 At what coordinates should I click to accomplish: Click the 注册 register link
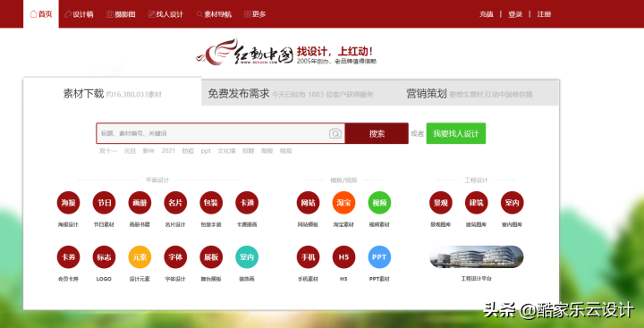pyautogui.click(x=544, y=14)
